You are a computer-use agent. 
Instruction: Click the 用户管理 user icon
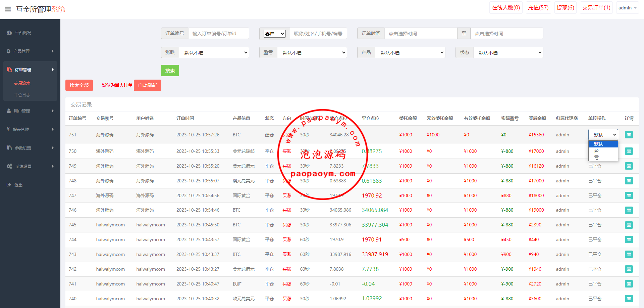(x=9, y=111)
